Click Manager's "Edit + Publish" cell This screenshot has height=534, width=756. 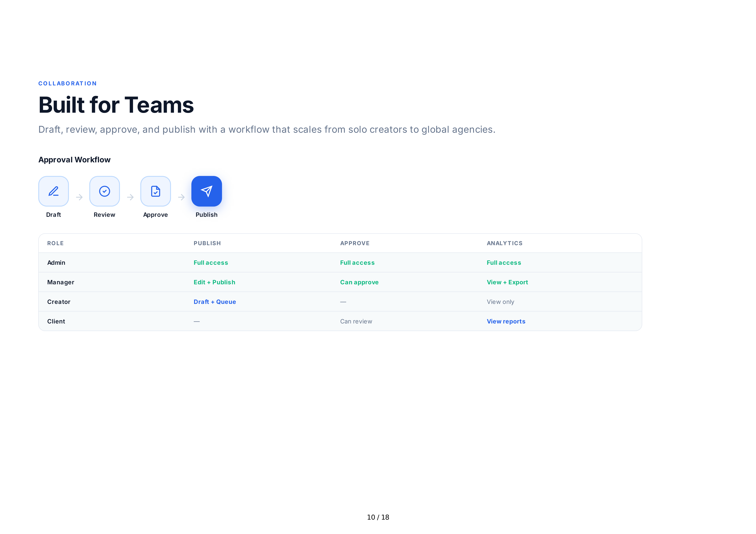(x=214, y=282)
